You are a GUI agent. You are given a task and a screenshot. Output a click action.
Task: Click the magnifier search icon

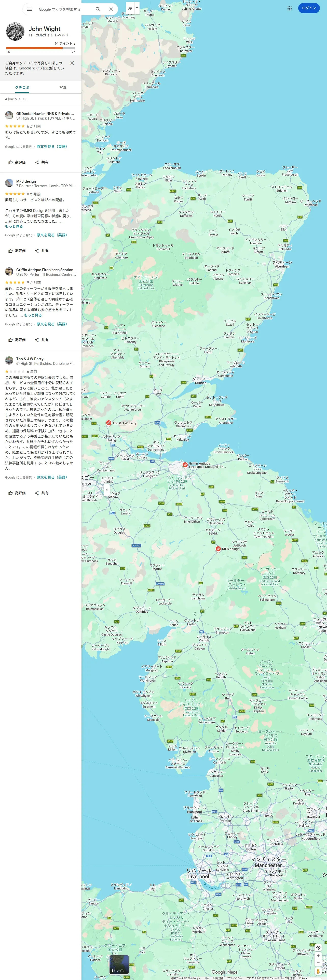coord(98,9)
